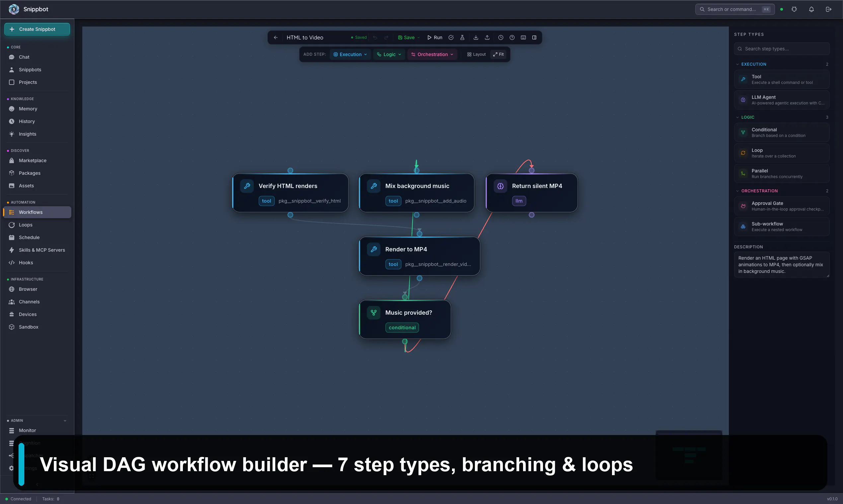
Task: Open the run history clock icon
Action: click(501, 37)
